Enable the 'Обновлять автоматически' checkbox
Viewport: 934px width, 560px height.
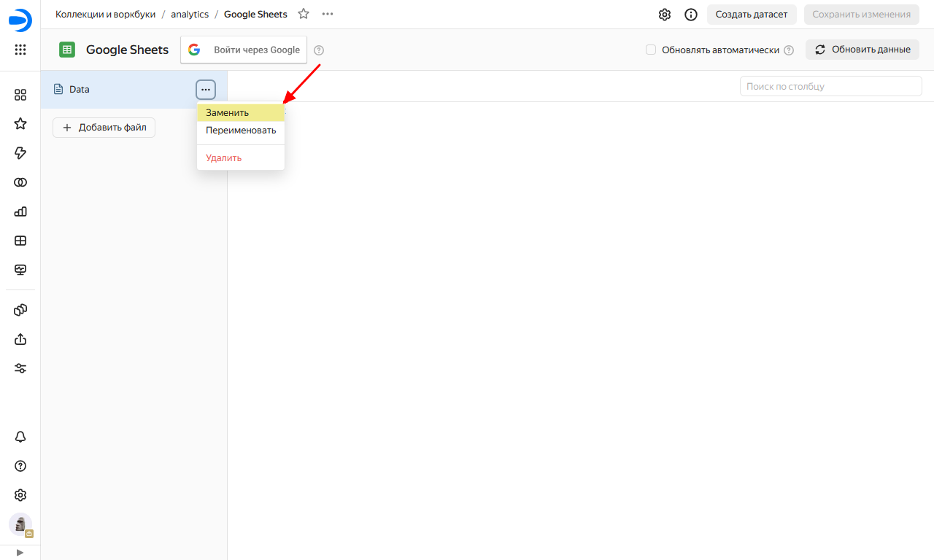(651, 50)
